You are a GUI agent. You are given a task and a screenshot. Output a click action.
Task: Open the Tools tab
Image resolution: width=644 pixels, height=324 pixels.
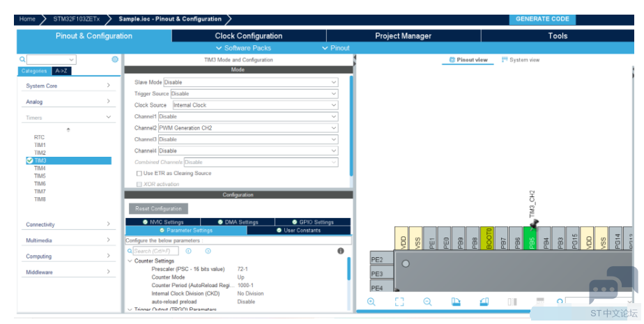pyautogui.click(x=558, y=36)
